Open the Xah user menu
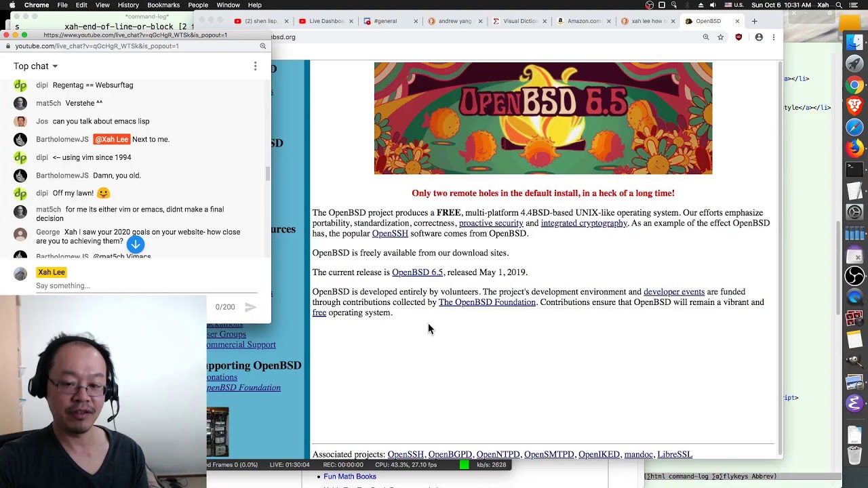Image resolution: width=868 pixels, height=488 pixels. pos(823,5)
